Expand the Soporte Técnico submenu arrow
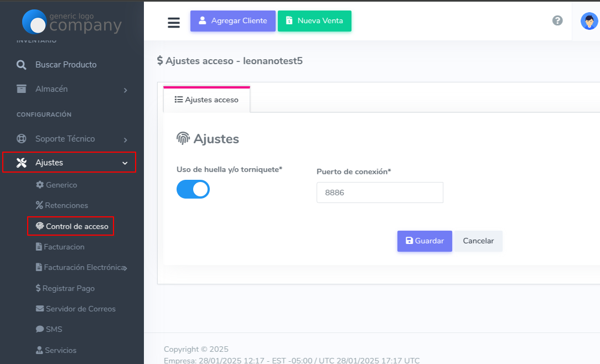The width and height of the screenshot is (600, 364). coord(126,139)
